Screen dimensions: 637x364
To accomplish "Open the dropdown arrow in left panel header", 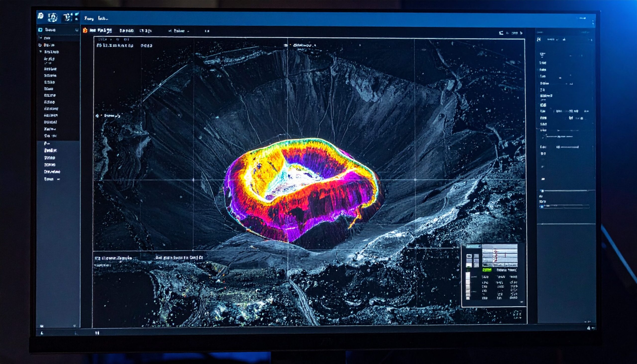I will [x=77, y=30].
